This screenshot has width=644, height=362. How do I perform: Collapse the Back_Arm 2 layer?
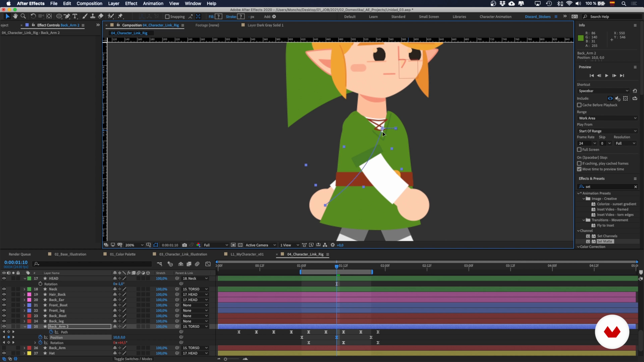point(25,326)
